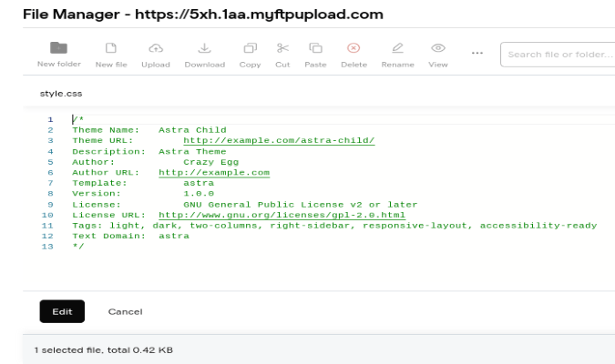Viewport: 615px width, 364px height.
Task: Cancel the style.css file preview
Action: pyautogui.click(x=125, y=311)
